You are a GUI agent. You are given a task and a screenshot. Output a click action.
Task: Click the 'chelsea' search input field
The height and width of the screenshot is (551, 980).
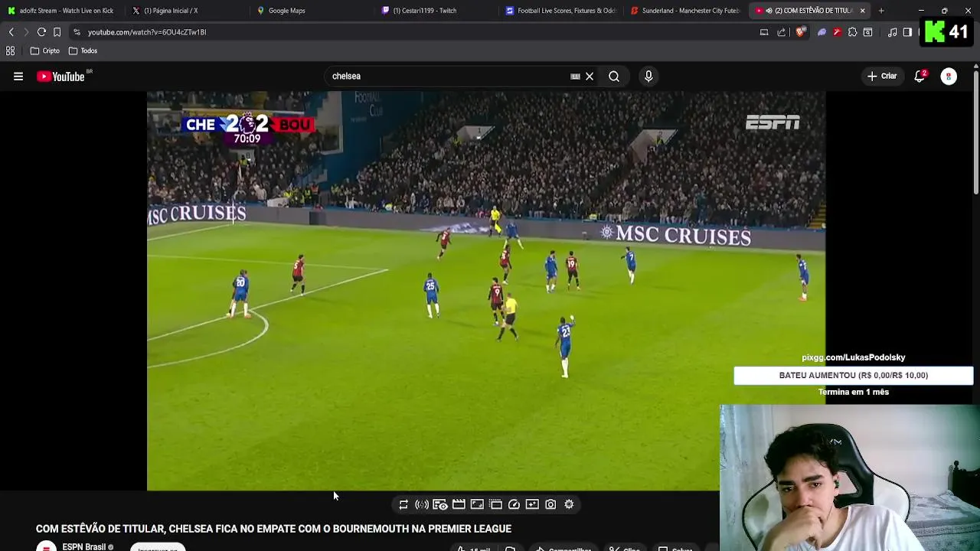(448, 77)
